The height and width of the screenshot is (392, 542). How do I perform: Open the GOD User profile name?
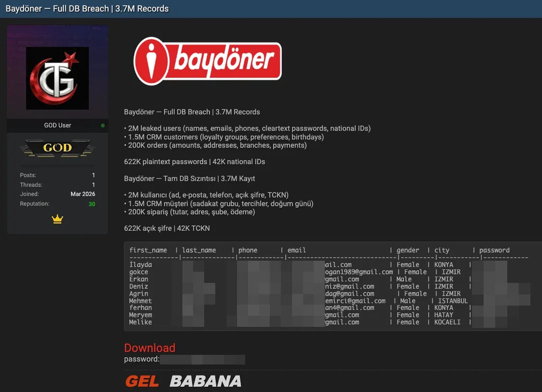tap(57, 125)
